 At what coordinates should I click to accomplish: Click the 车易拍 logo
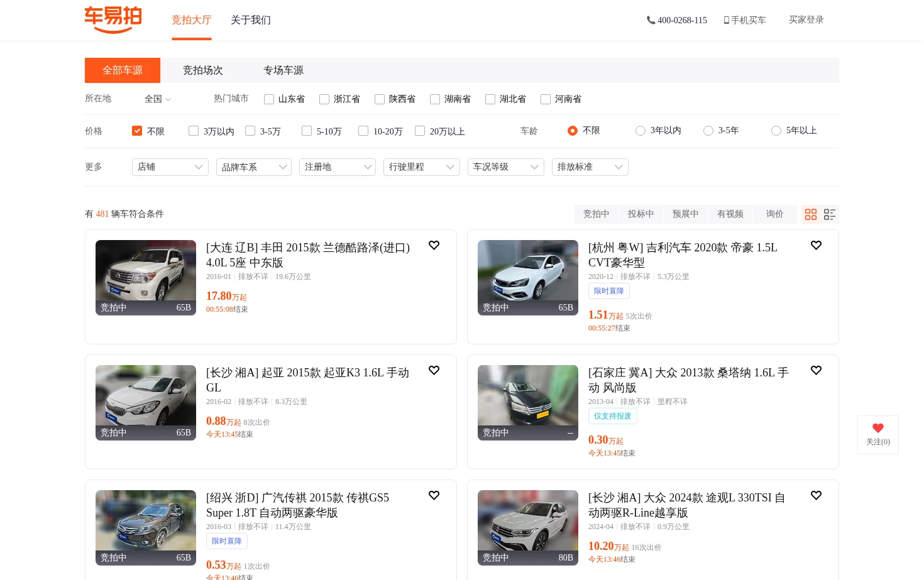pyautogui.click(x=113, y=19)
